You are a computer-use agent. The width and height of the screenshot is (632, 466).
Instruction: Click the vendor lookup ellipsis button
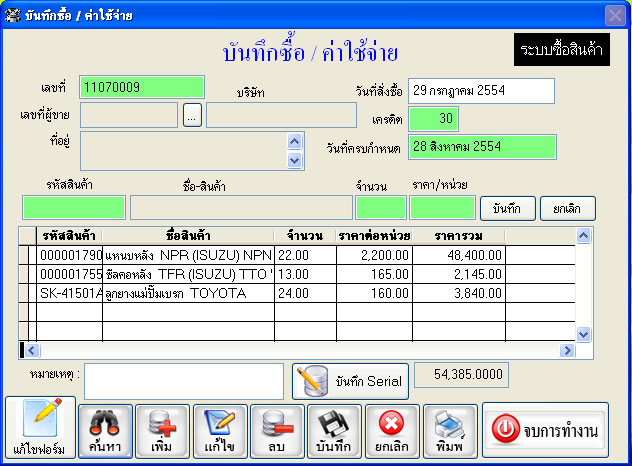(x=193, y=115)
